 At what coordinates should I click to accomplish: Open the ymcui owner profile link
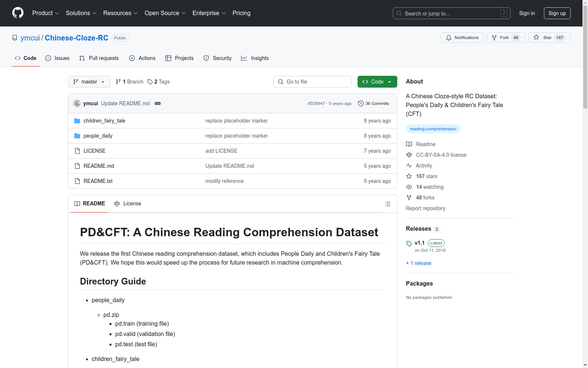(30, 38)
